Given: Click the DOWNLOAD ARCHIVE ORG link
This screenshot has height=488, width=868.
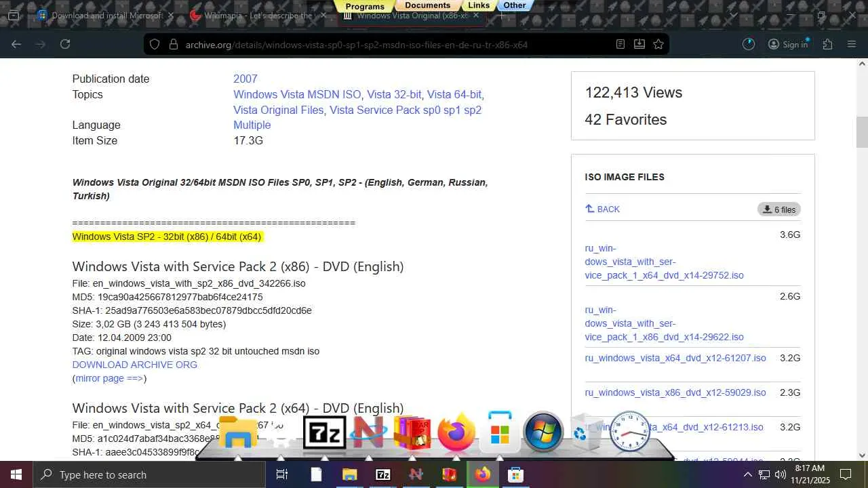Looking at the screenshot, I should [x=135, y=365].
